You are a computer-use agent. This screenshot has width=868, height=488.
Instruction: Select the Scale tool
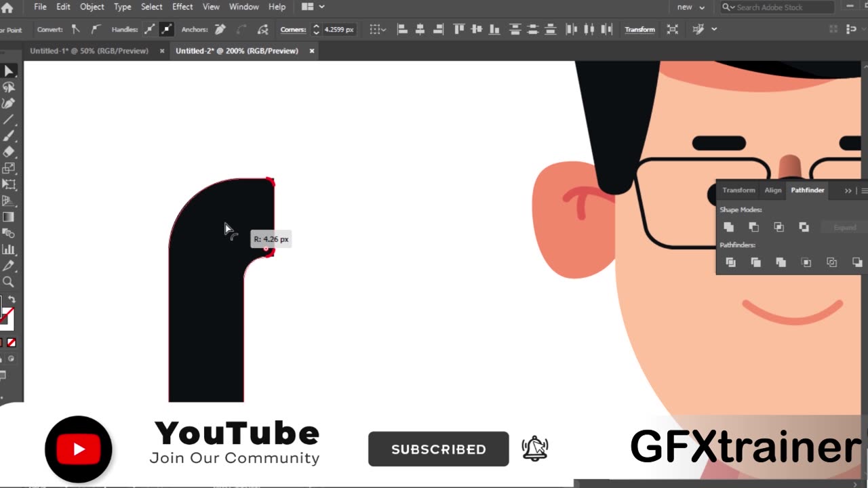[x=9, y=168]
